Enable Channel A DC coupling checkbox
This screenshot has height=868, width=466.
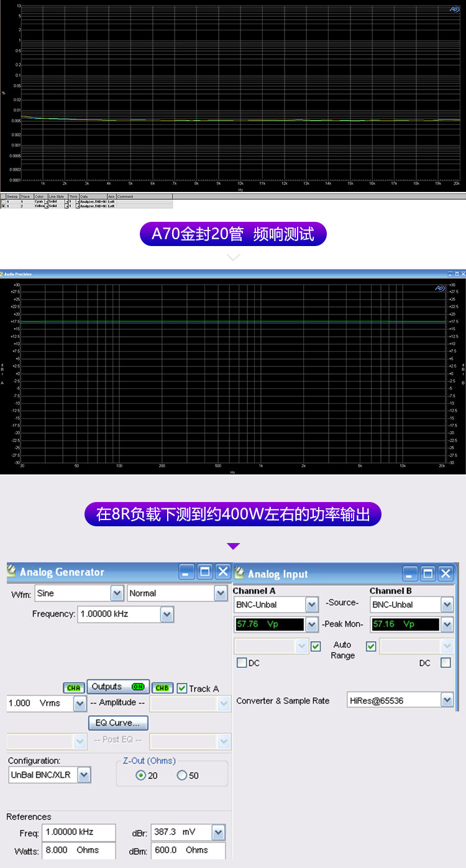click(x=242, y=663)
